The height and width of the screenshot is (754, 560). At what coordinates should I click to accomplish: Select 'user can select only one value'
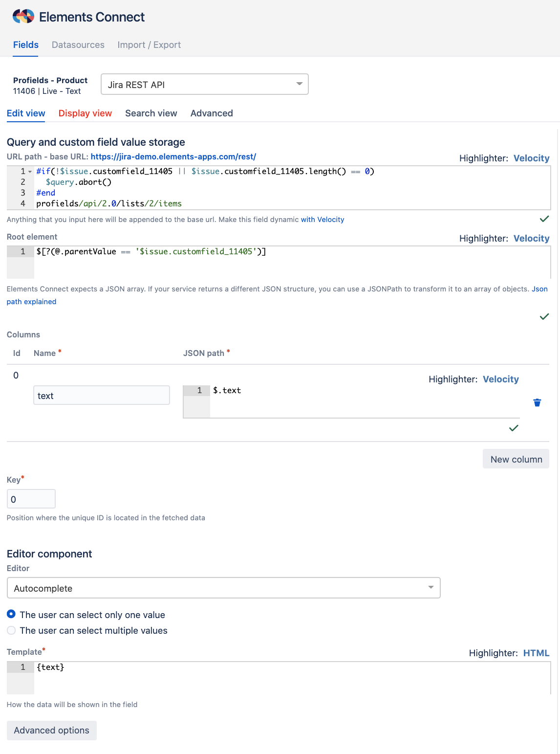pos(11,614)
